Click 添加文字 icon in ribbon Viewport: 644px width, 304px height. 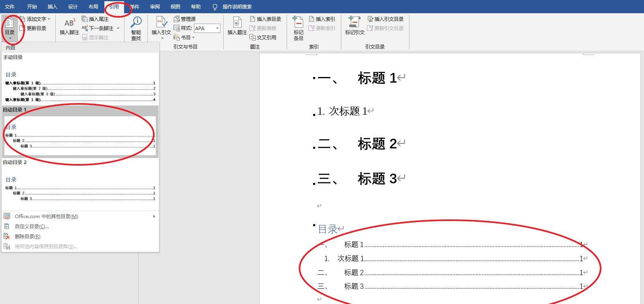click(x=22, y=19)
